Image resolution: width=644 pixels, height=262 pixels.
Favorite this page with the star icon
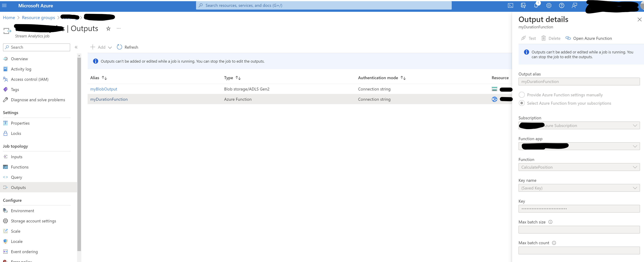(108, 29)
